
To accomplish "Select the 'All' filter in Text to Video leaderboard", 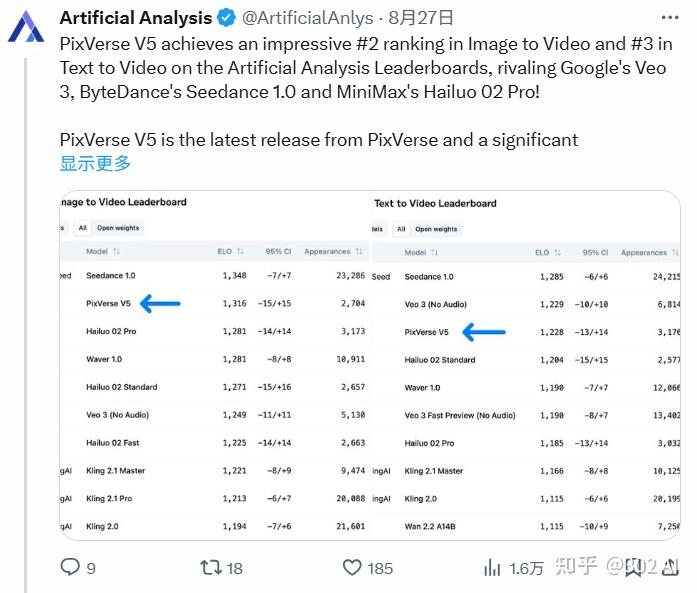I will (x=401, y=229).
